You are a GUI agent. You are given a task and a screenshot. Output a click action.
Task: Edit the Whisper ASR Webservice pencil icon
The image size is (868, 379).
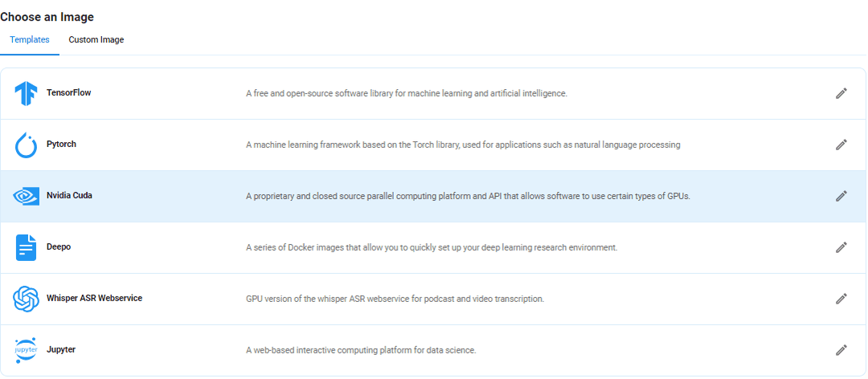click(x=841, y=299)
